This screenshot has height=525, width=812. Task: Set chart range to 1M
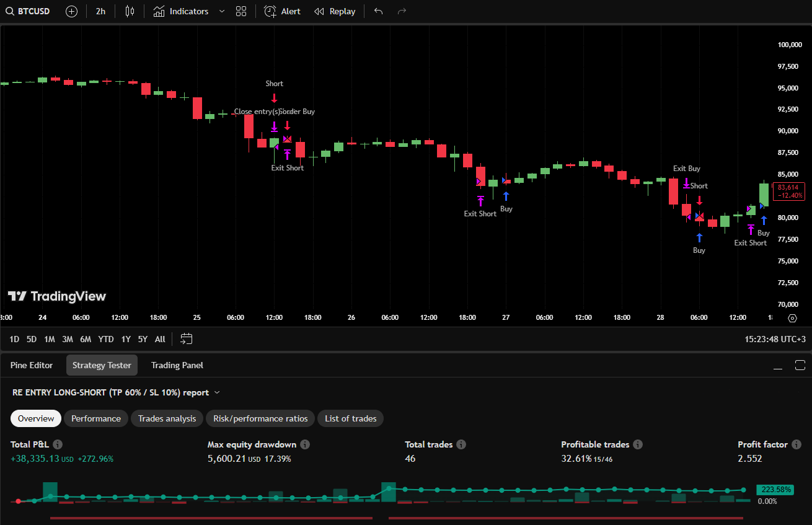point(50,339)
